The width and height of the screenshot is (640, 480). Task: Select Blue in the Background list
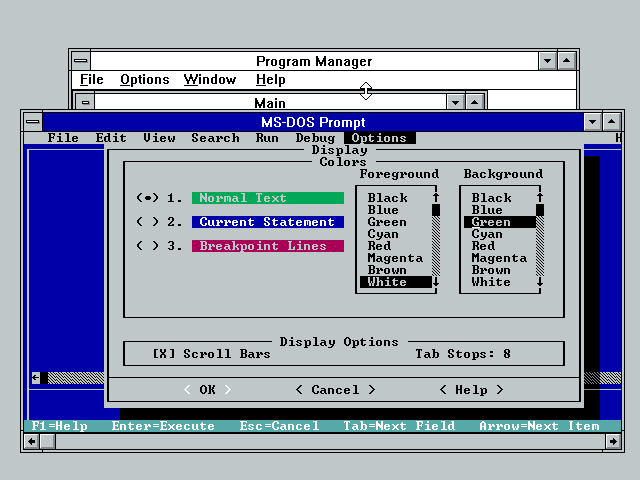(x=500, y=210)
